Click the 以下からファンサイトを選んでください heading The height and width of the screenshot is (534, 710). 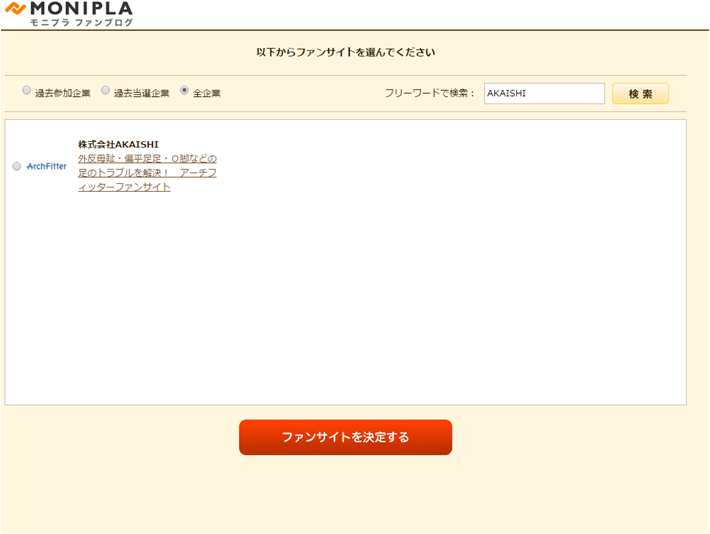[345, 52]
